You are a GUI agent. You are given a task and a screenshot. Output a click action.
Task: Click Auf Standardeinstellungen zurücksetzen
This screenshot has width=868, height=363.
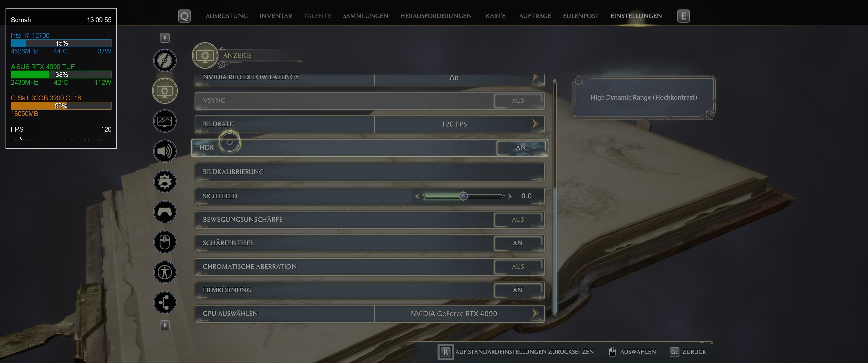click(x=524, y=352)
